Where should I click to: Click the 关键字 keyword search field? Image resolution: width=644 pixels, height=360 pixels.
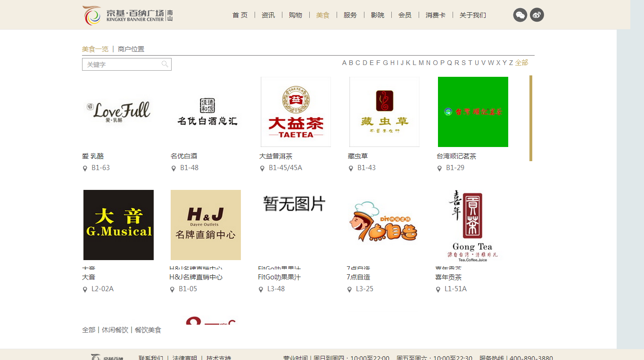pos(123,64)
